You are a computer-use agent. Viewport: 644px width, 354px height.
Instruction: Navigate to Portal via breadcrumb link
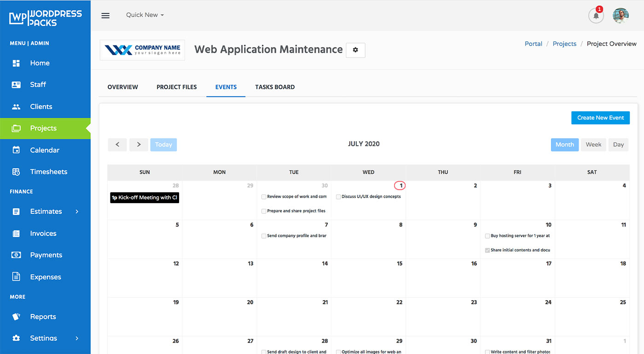coord(533,43)
